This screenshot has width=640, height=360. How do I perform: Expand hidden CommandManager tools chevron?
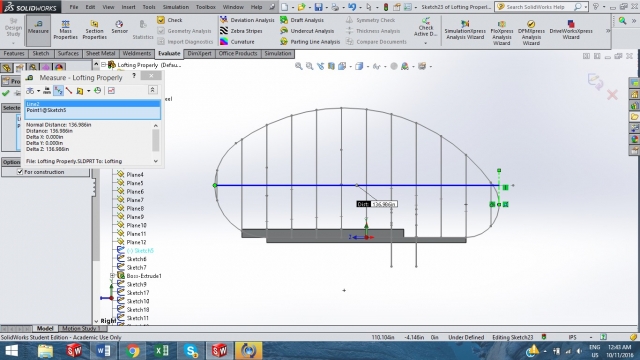(x=608, y=31)
